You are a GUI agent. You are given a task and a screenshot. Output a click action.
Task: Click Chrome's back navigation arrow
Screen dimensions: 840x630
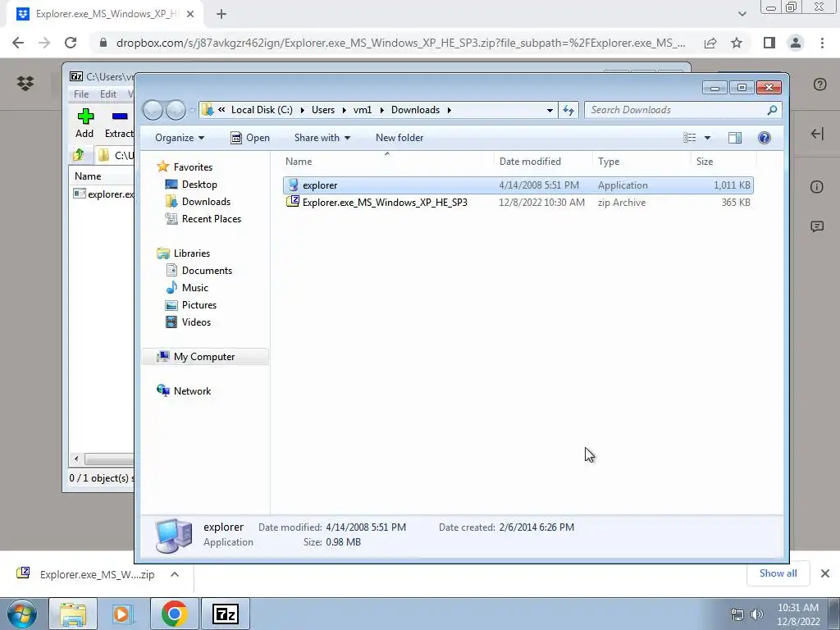point(18,43)
